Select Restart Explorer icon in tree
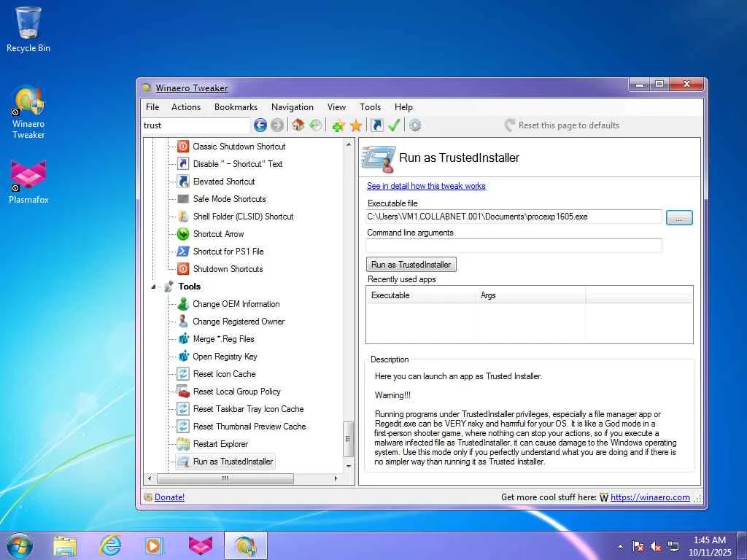747x560 pixels. click(183, 444)
